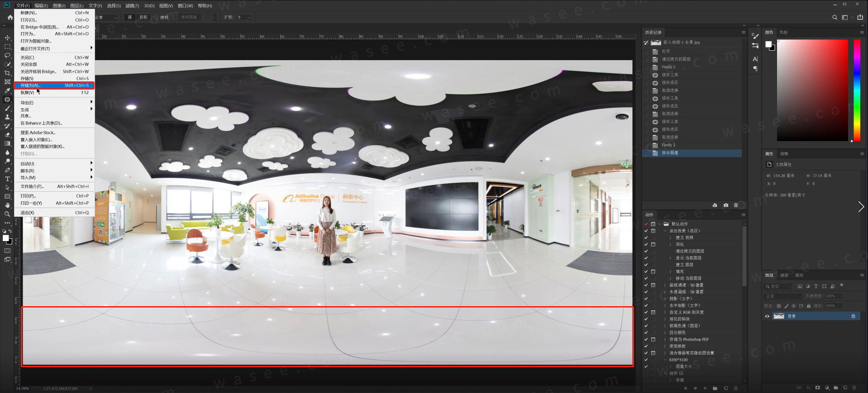Select the Lasso tool
This screenshot has height=393, width=868.
[7, 55]
